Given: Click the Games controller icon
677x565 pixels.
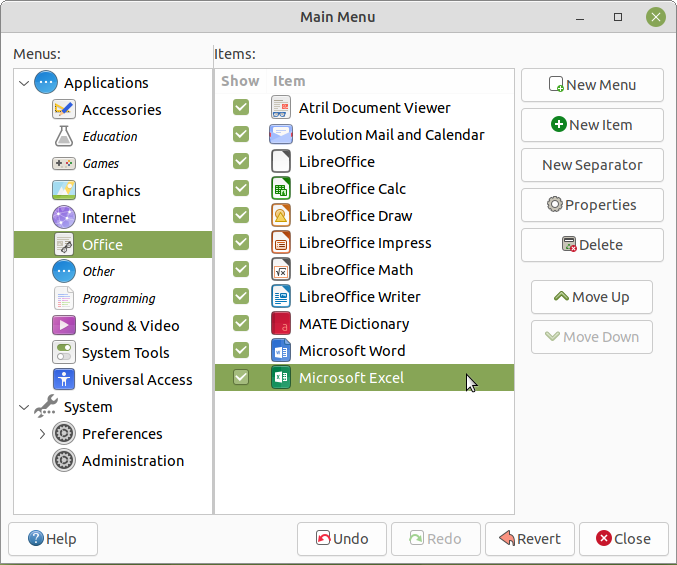Looking at the screenshot, I should [x=64, y=164].
